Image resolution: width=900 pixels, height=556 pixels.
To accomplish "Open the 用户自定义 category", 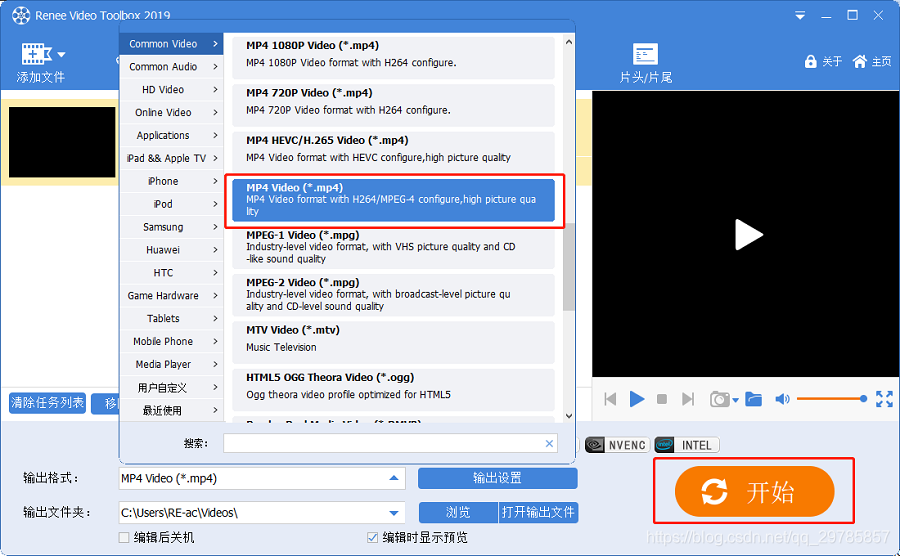I will [x=172, y=388].
